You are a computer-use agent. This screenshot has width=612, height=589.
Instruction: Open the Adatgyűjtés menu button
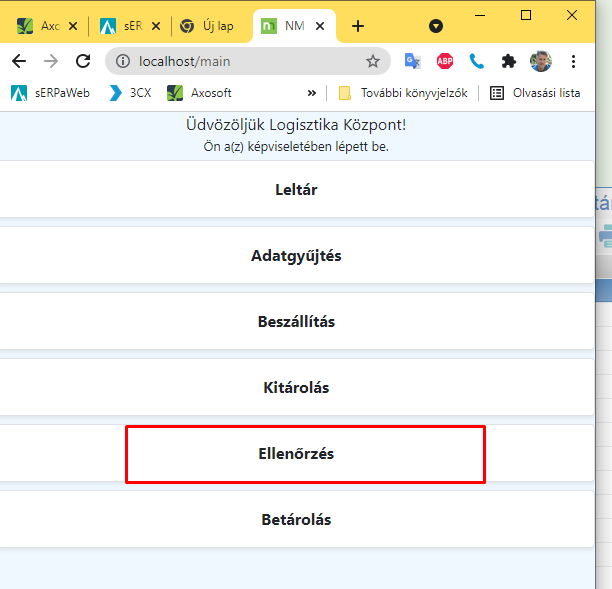[x=296, y=256]
